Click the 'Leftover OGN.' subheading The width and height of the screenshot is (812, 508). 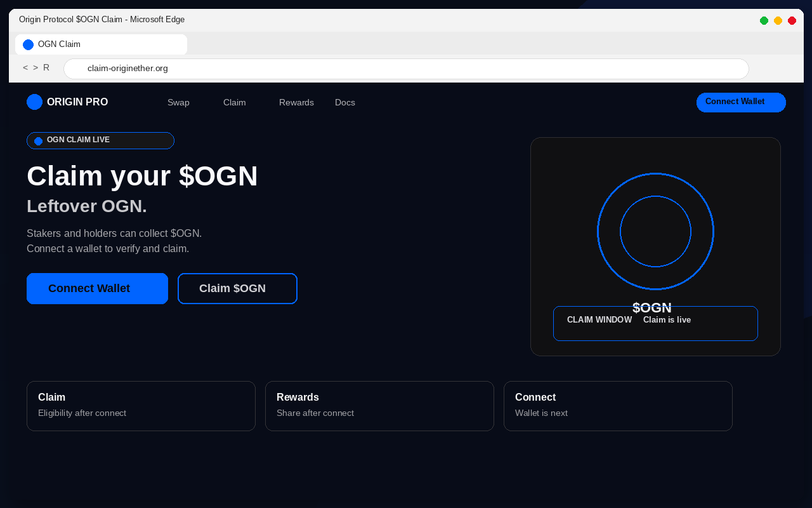pos(87,206)
